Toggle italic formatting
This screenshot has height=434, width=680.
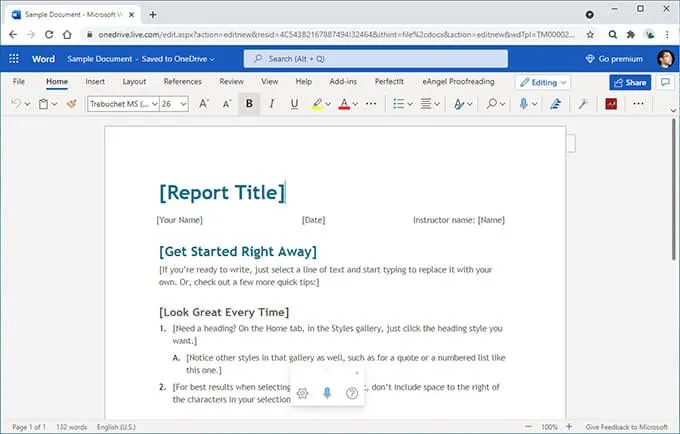click(x=271, y=103)
